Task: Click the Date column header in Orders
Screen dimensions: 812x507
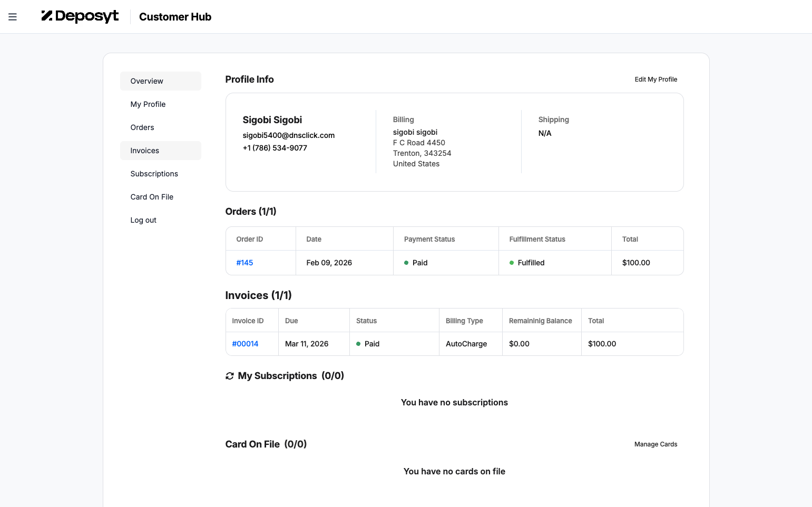Action: [x=314, y=239]
